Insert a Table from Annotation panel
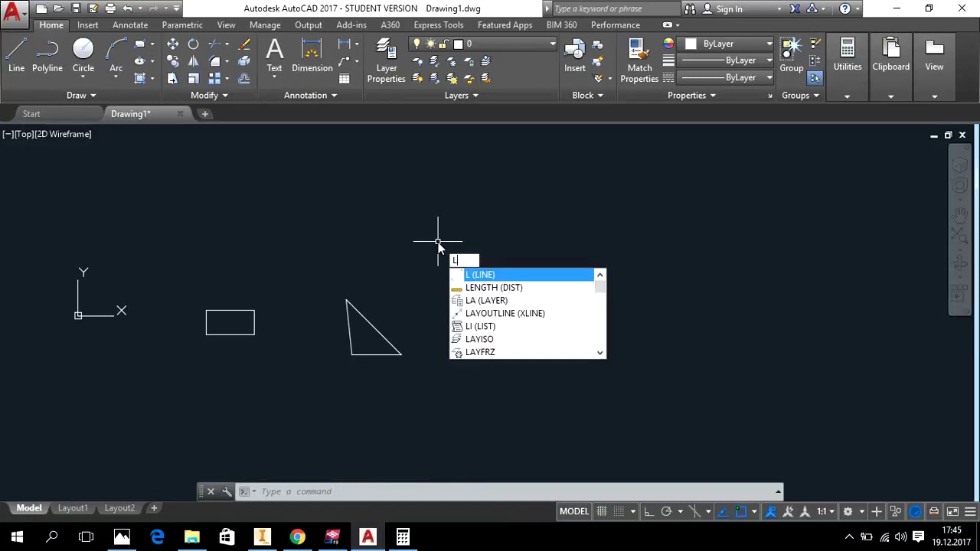 pos(345,78)
